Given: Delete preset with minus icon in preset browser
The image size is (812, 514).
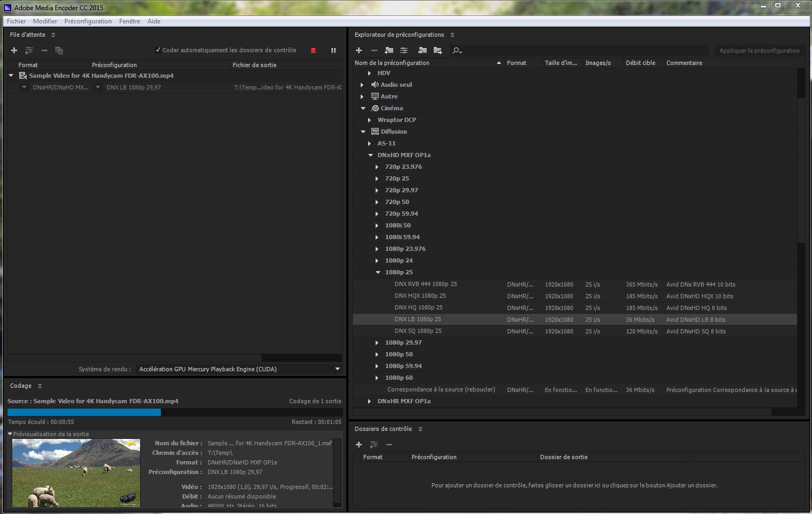Looking at the screenshot, I should pos(374,51).
